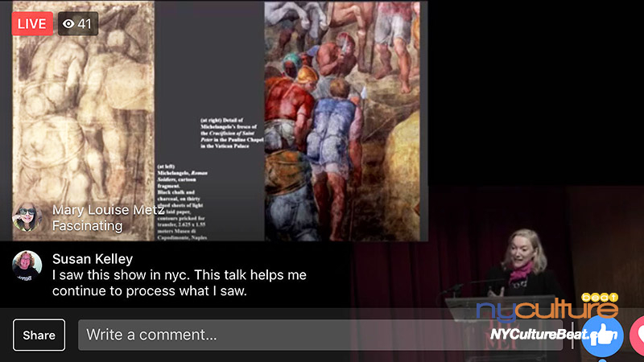Screen dimensions: 644x362
Task: Click the fresco caption text 'Pauline Chapel'
Action: click(244, 139)
